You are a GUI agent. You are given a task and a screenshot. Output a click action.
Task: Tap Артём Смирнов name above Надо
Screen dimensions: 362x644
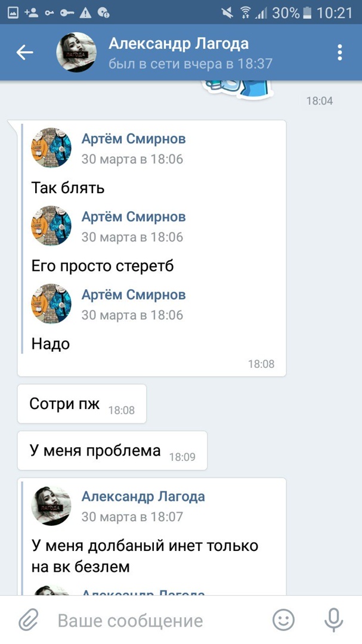[134, 295]
